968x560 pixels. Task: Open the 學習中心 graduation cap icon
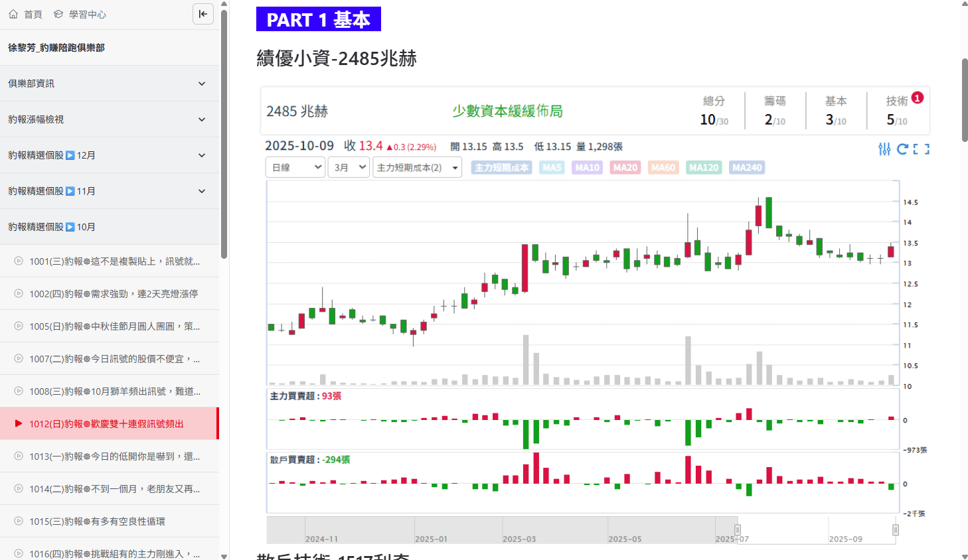[x=58, y=14]
